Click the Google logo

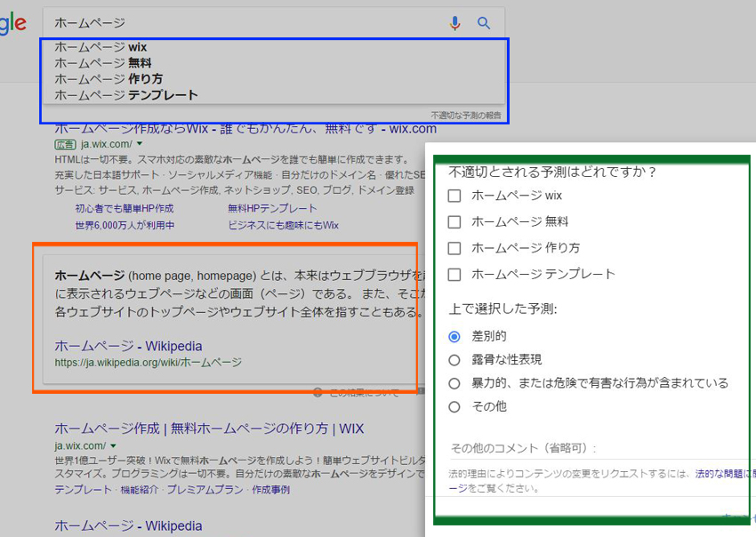coord(12,22)
